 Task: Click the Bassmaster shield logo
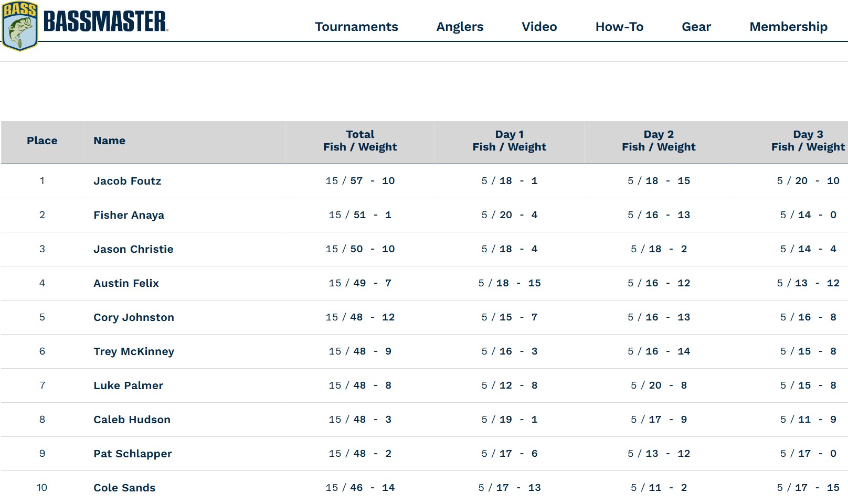[20, 26]
